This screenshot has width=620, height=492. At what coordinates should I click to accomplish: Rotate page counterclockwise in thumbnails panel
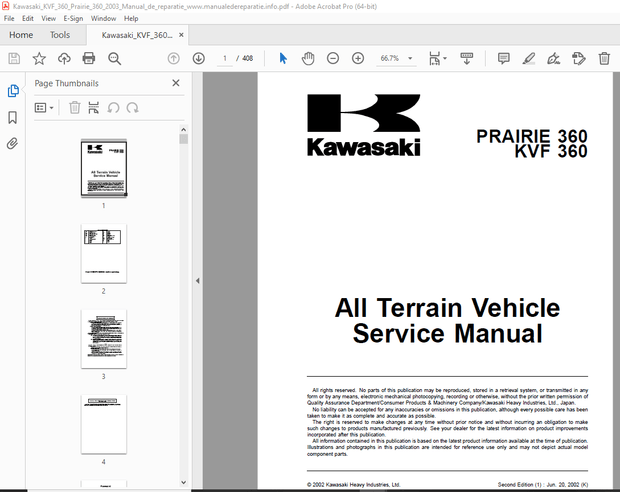pos(113,108)
